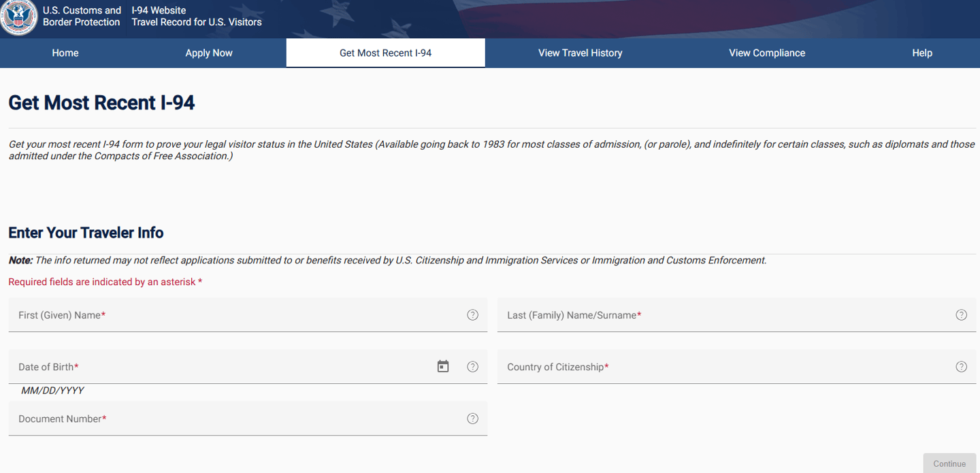Click help icon for Last (Family) Name

(x=961, y=315)
